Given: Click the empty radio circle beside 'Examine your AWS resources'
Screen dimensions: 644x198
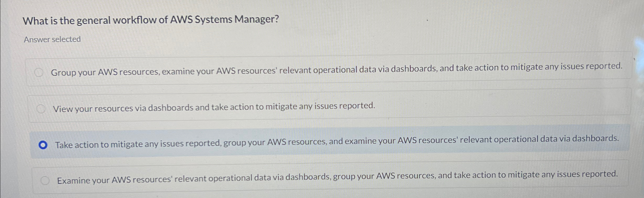Looking at the screenshot, I should 45,180.
